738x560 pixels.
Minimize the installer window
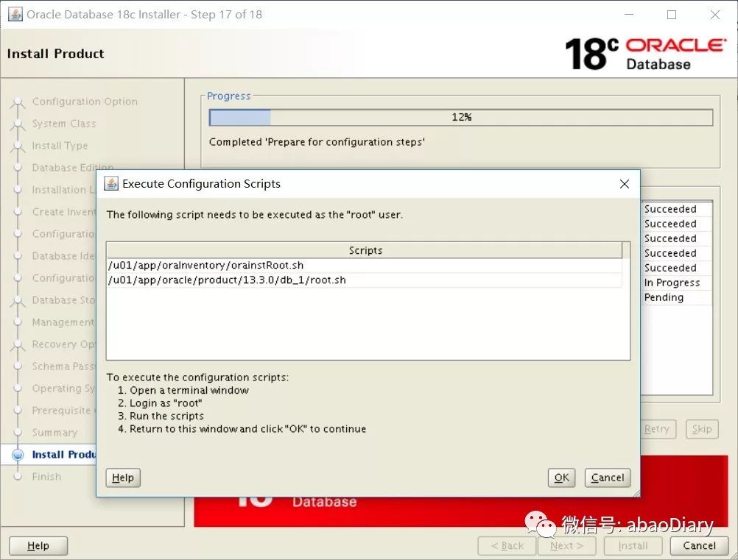(629, 15)
